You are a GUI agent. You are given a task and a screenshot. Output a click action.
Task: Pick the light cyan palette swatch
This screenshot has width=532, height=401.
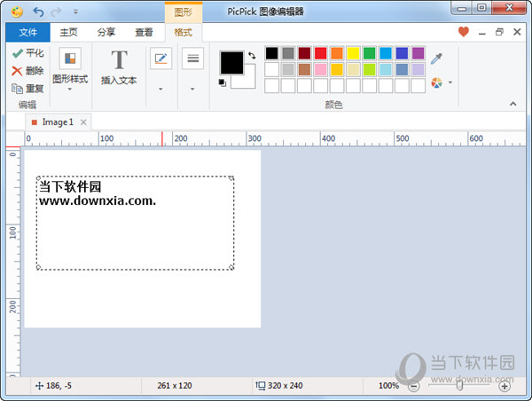coord(386,69)
